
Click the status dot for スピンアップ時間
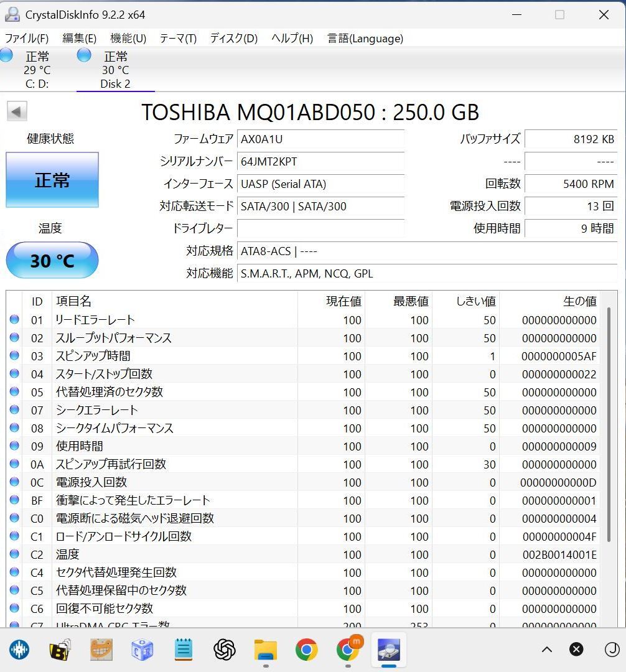[14, 355]
